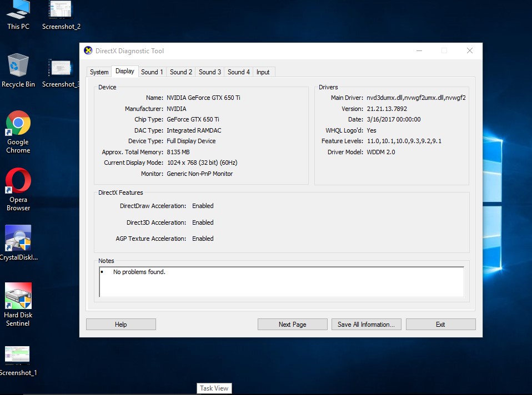Viewport: 532px width, 395px height.
Task: Go to the Sound 3 tab
Action: point(210,72)
